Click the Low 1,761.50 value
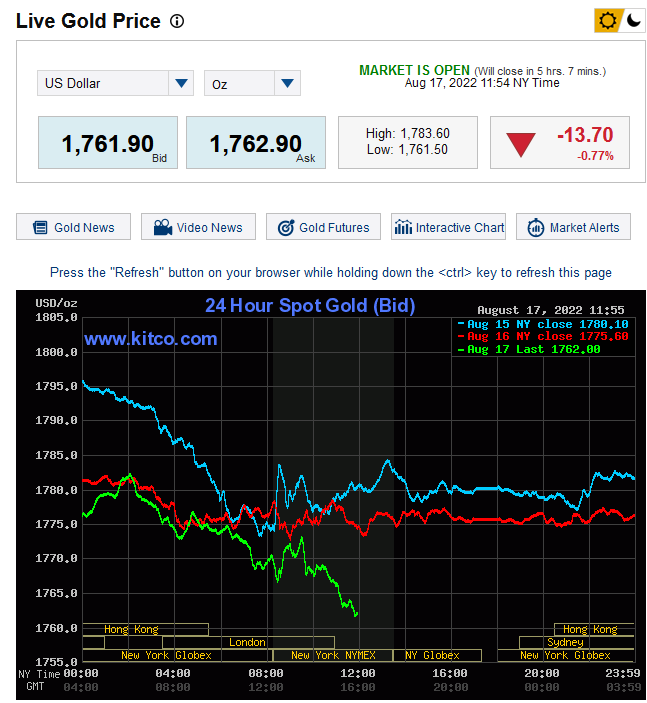The image size is (647, 703). tap(408, 150)
